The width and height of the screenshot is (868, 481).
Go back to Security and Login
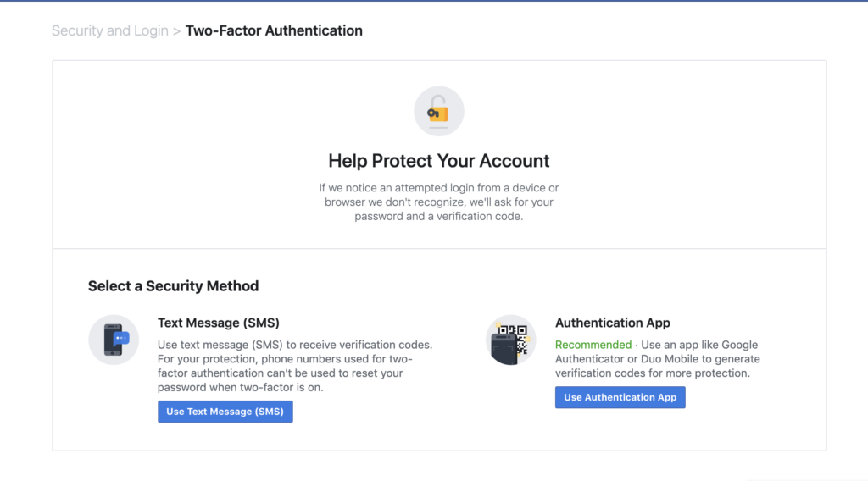[109, 31]
